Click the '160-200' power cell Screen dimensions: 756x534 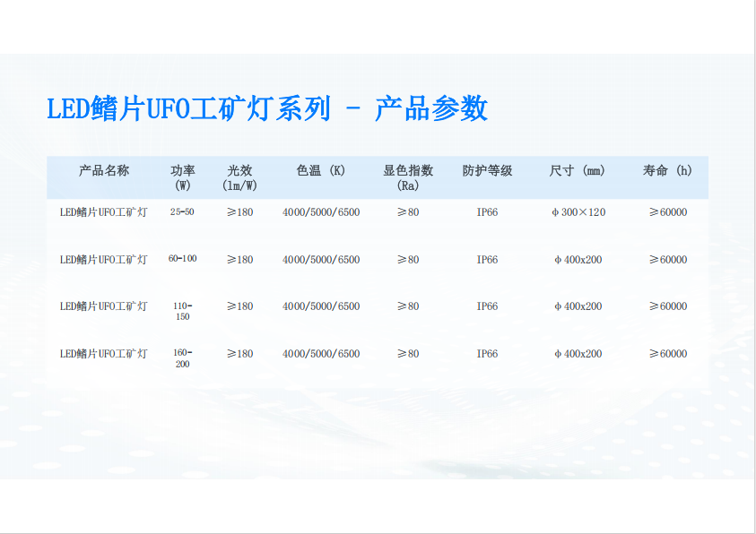coord(182,358)
